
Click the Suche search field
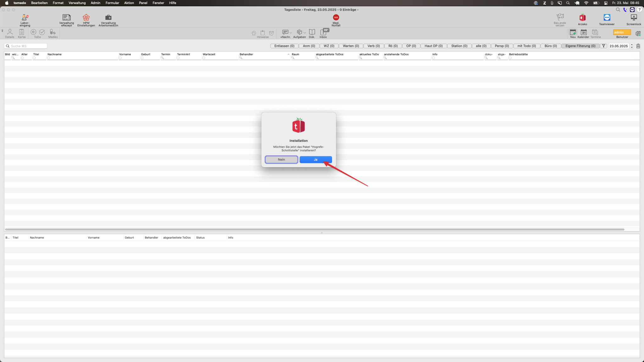tap(26, 46)
